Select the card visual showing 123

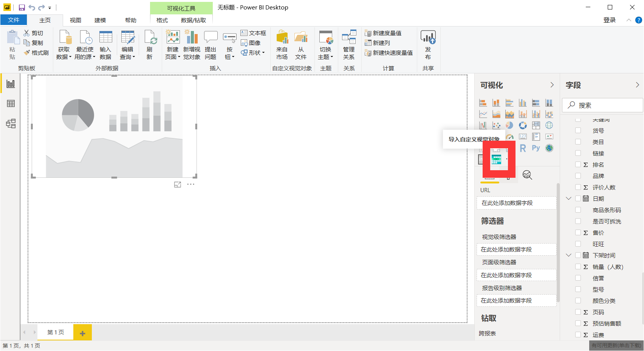[x=523, y=137]
